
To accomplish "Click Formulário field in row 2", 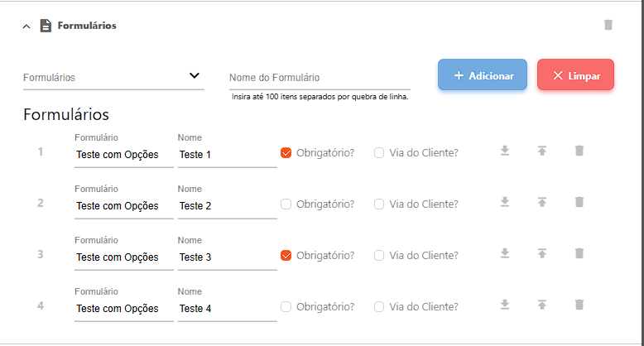I will pos(123,206).
